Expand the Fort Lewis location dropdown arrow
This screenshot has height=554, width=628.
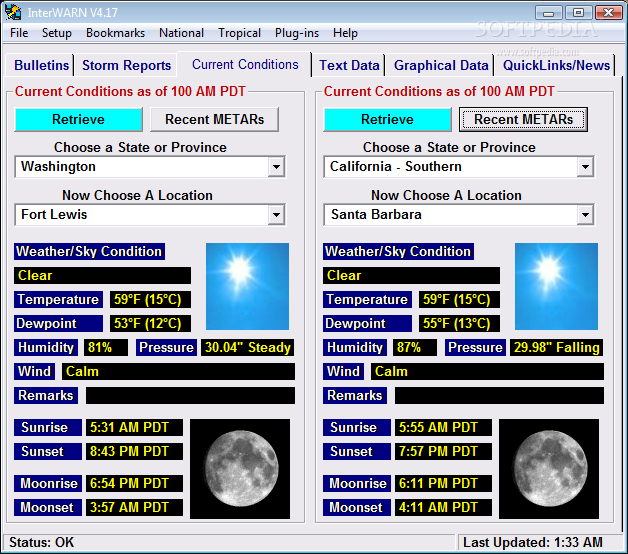point(276,215)
